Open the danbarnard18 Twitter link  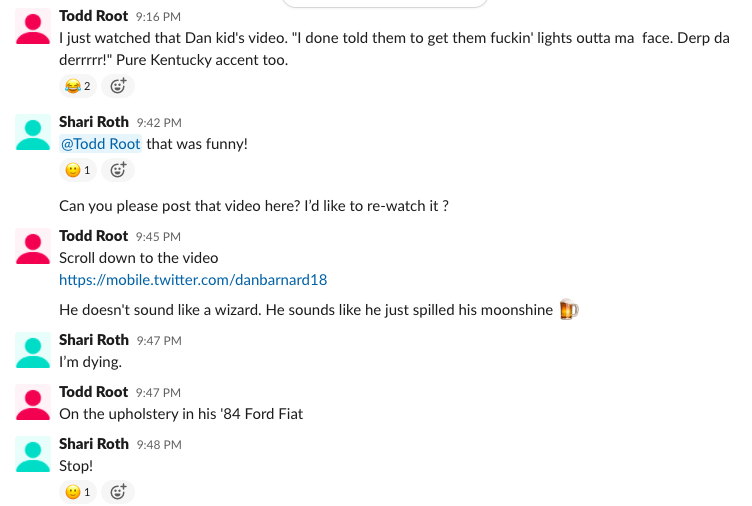click(x=193, y=280)
